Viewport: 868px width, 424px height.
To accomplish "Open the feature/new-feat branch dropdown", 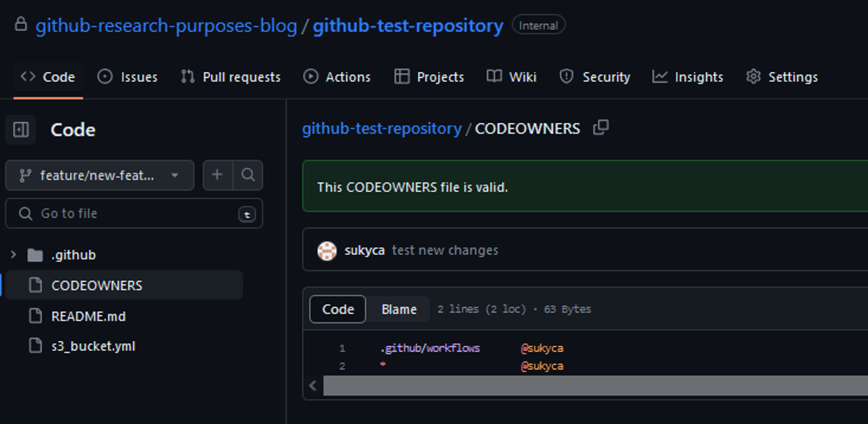I will tap(99, 175).
